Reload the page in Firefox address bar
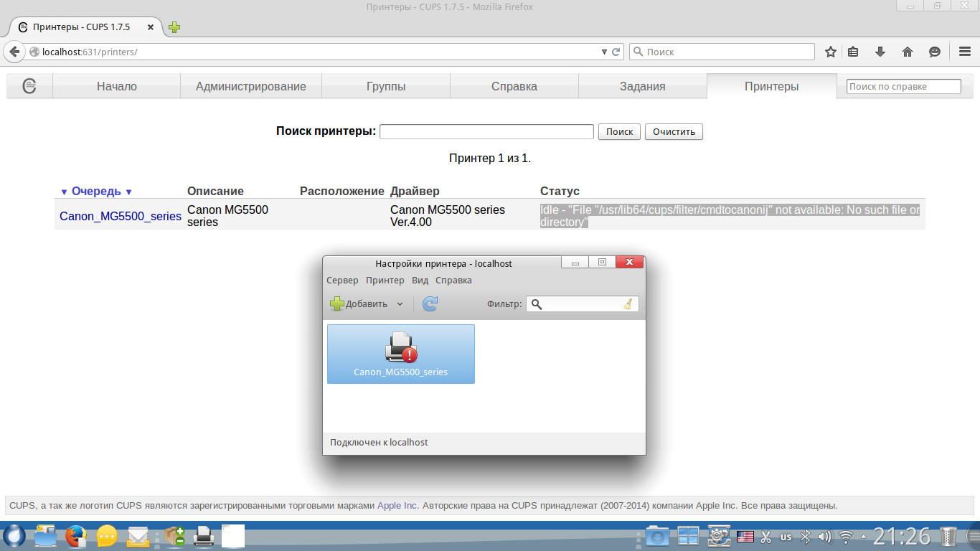980x551 pixels. 616,52
